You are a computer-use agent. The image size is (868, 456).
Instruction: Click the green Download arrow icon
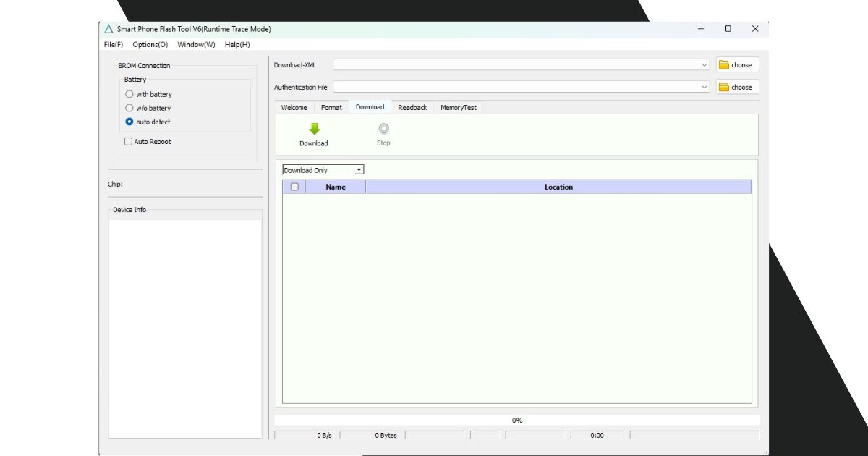click(x=314, y=130)
